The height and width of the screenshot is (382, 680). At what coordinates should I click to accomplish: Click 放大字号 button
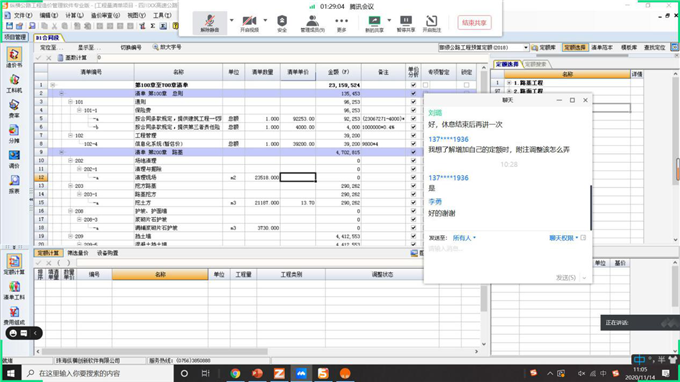(167, 47)
